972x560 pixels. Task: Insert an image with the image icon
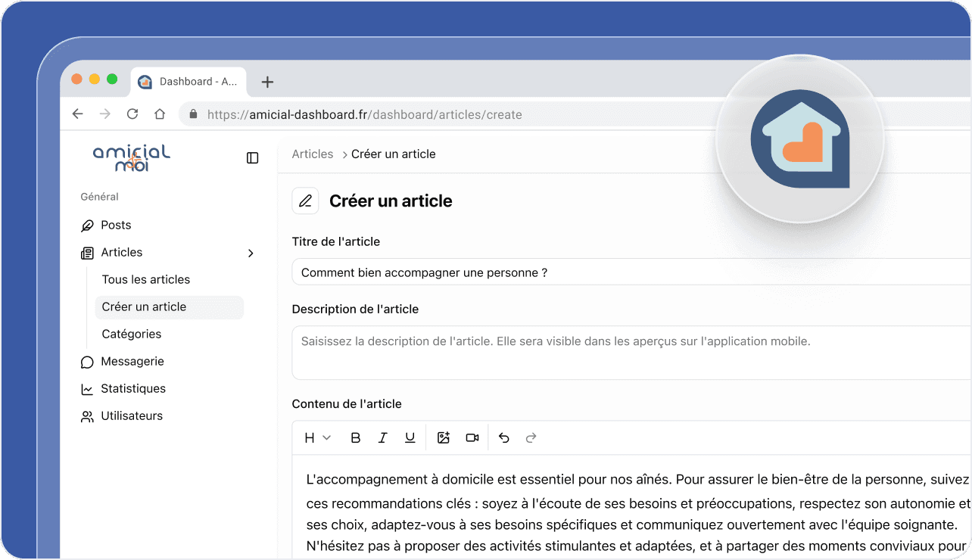click(x=444, y=437)
